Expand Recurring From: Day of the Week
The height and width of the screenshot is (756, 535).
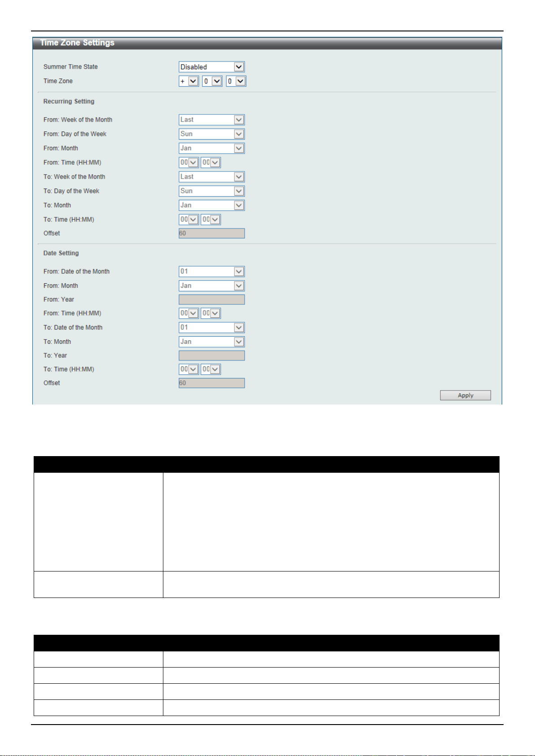coord(211,134)
